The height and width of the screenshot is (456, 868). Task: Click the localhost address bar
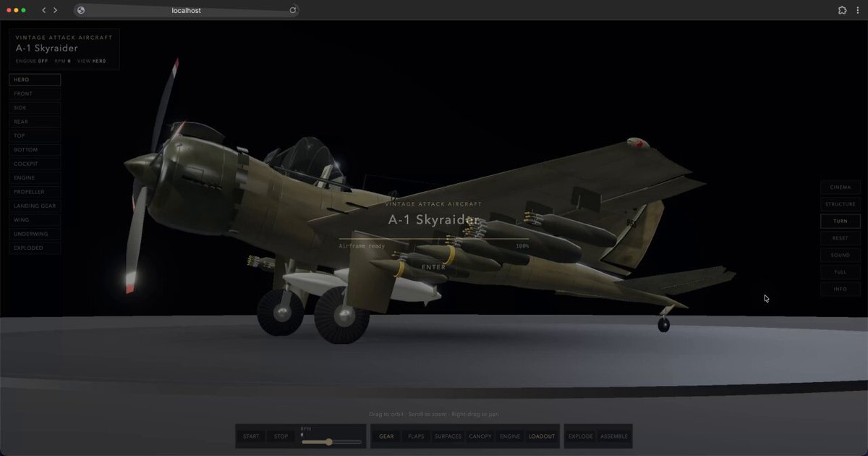pos(187,10)
